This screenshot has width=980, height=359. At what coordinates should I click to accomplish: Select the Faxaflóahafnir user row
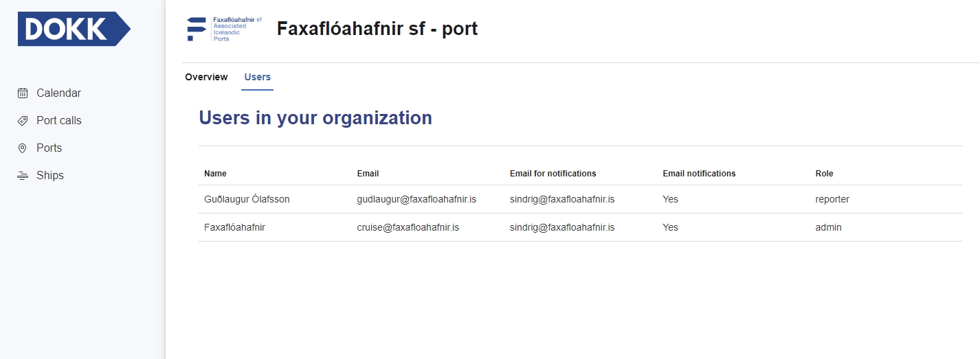tap(234, 227)
